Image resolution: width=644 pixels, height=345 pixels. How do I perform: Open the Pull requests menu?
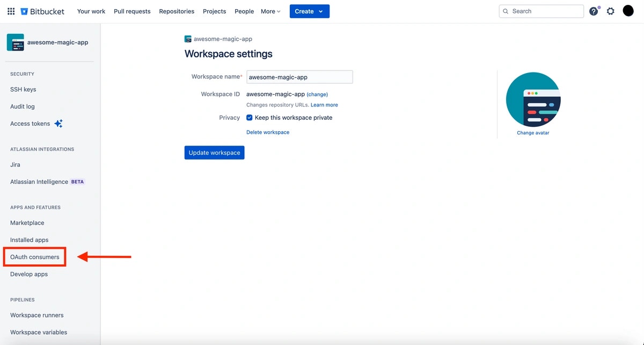[132, 11]
